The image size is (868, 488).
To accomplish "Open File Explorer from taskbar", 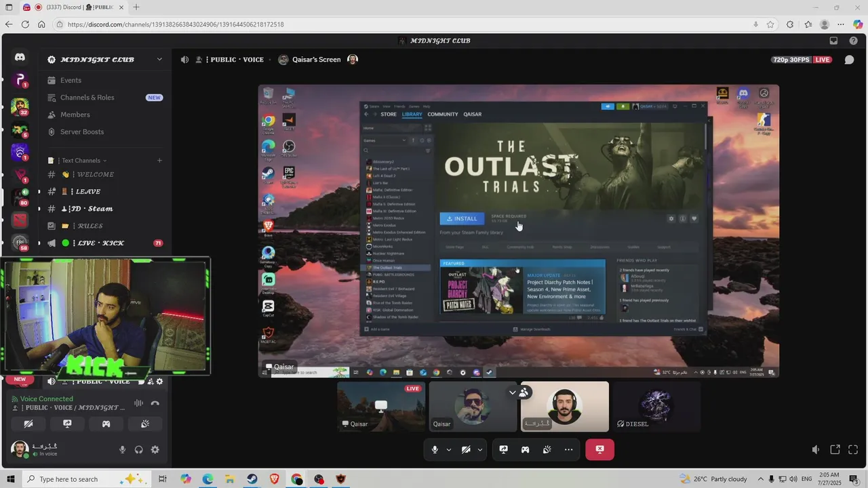I will (229, 479).
